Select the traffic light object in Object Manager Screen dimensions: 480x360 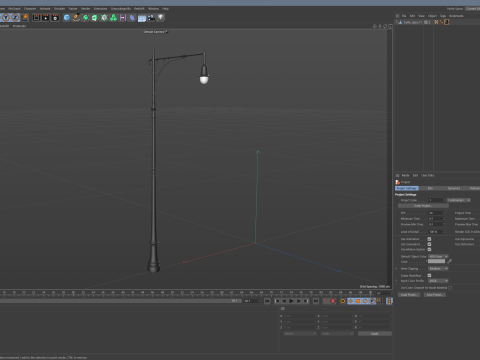coord(413,22)
